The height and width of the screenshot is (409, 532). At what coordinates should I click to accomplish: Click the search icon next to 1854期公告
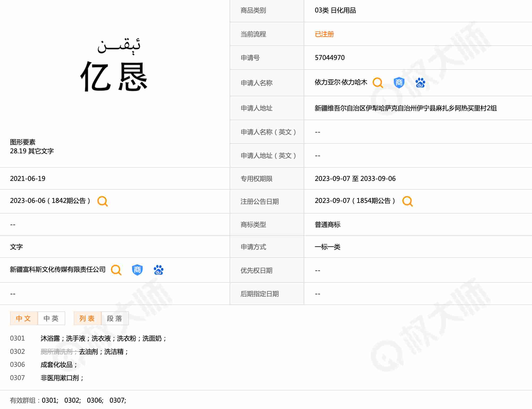tap(407, 201)
